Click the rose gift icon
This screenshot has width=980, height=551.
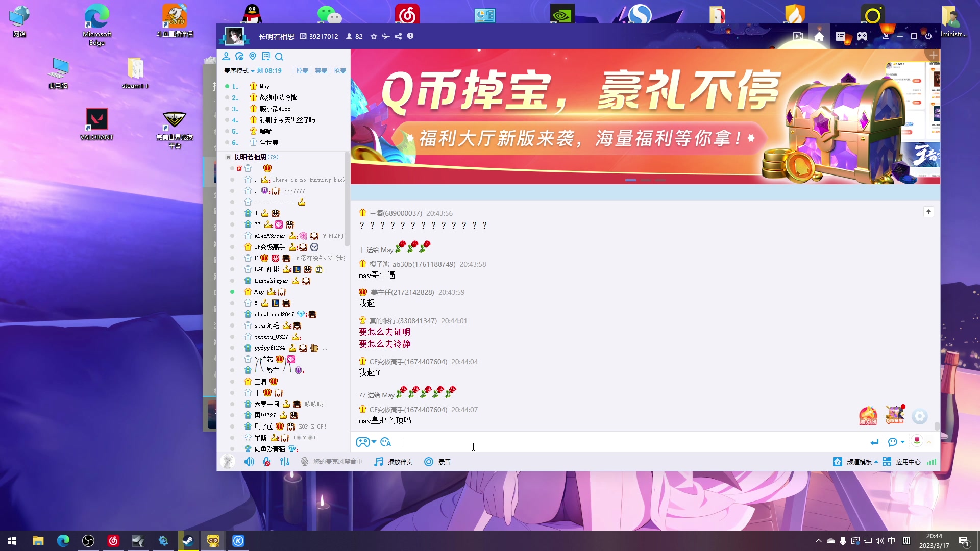click(x=917, y=441)
